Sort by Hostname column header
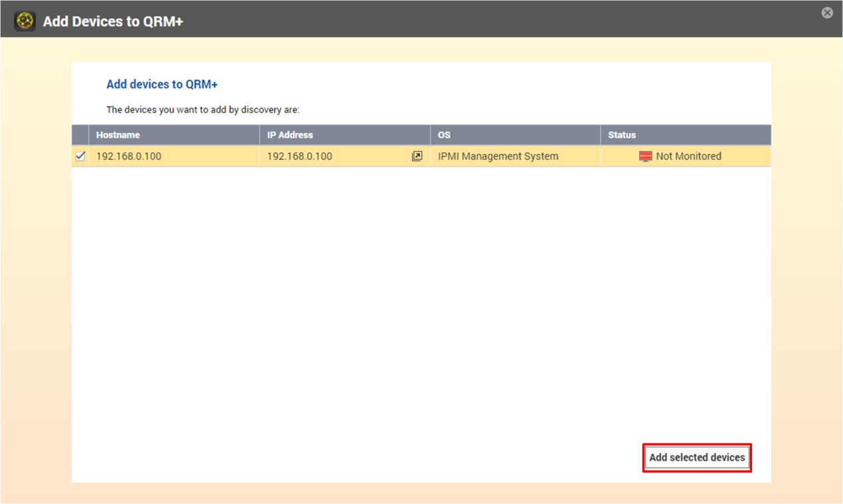The width and height of the screenshot is (843, 504). [173, 135]
